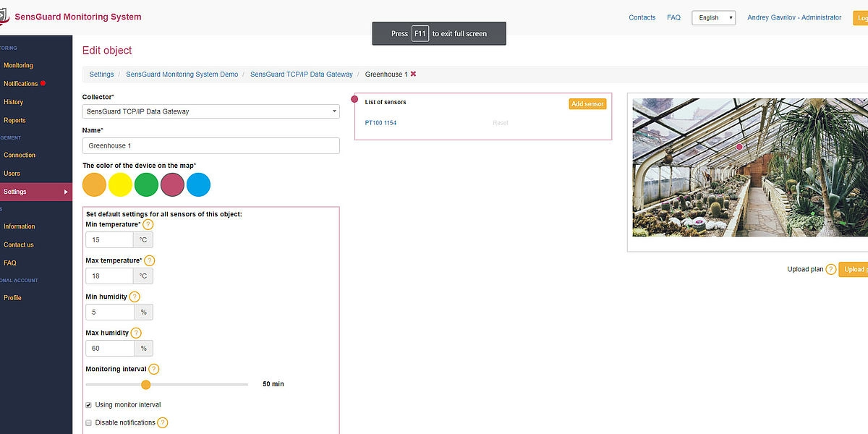This screenshot has height=434, width=868.
Task: Remove Greenhouse 1 using red X icon
Action: tap(413, 74)
